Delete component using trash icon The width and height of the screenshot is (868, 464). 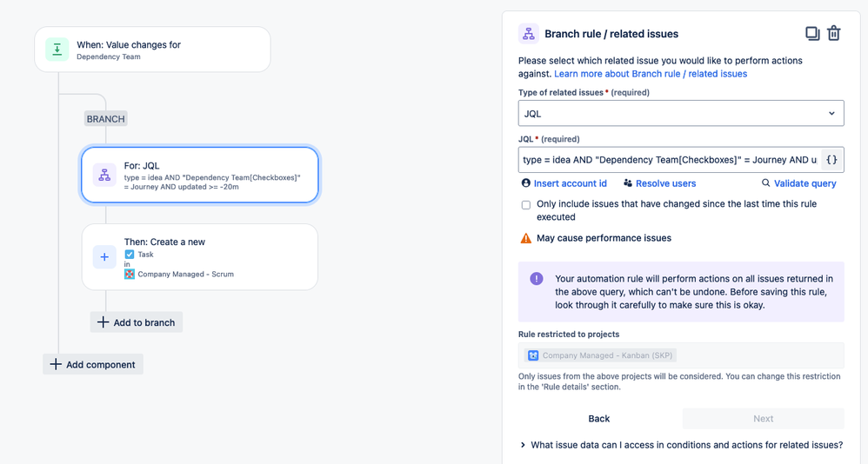click(834, 34)
